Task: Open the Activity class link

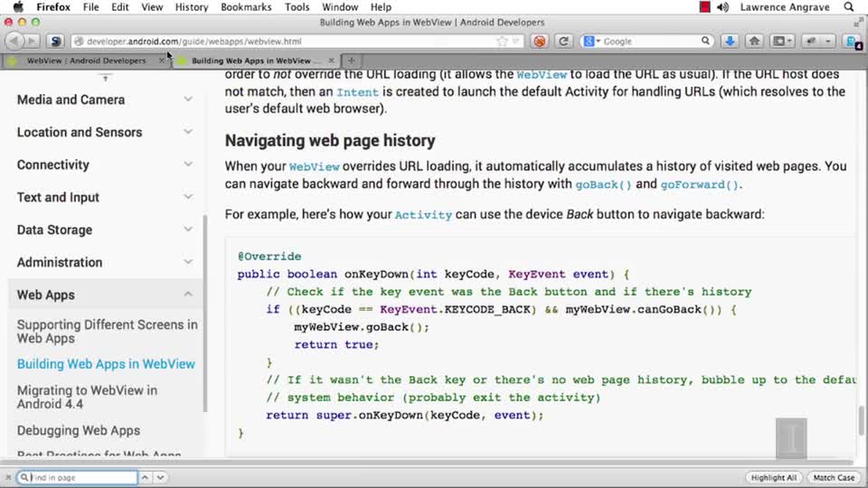Action: (x=423, y=215)
